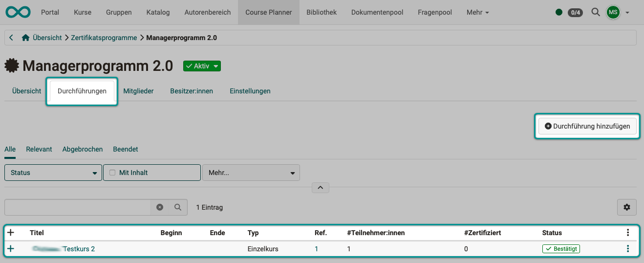Click the Einzelkurs type cell
644x263 pixels.
pos(263,249)
